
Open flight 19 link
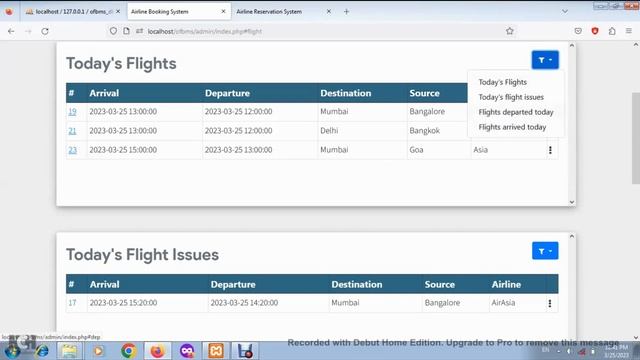[x=72, y=111]
